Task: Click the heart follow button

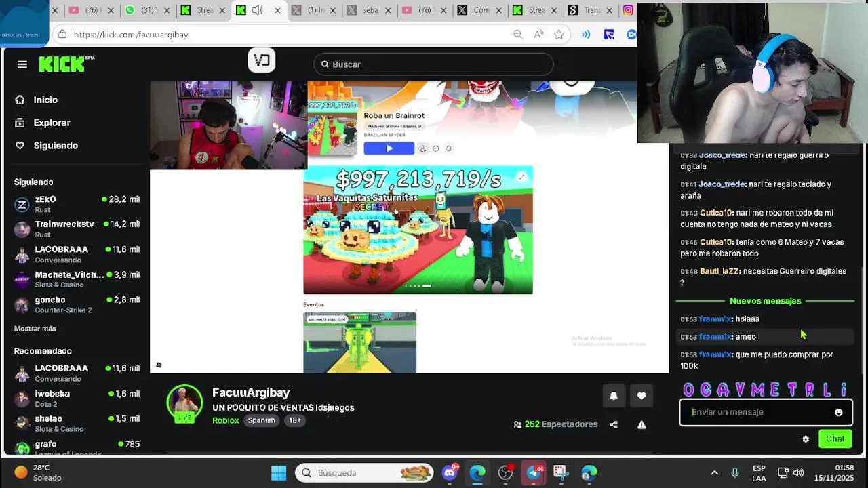Action: coord(642,396)
